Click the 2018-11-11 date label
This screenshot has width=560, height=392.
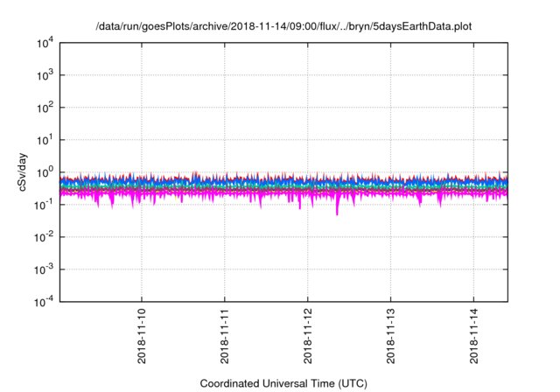(224, 336)
